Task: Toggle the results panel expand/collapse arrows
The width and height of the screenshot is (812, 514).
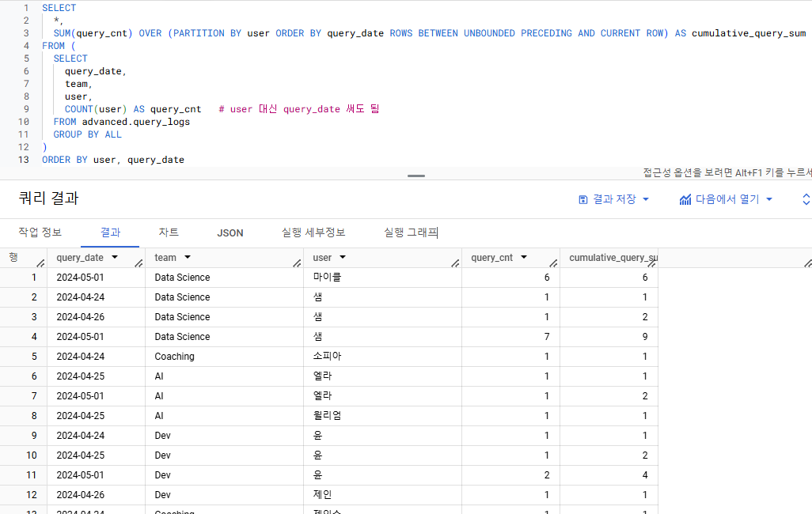Action: (x=806, y=199)
